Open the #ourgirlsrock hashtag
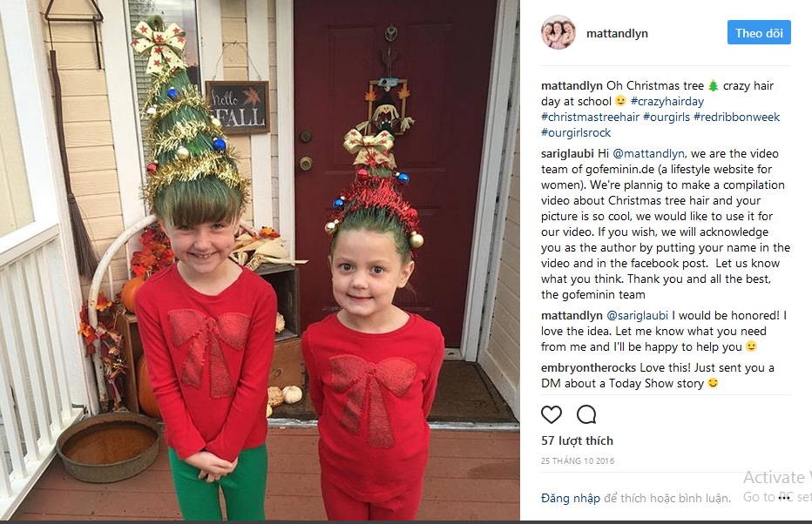This screenshot has width=812, height=524. [x=576, y=132]
